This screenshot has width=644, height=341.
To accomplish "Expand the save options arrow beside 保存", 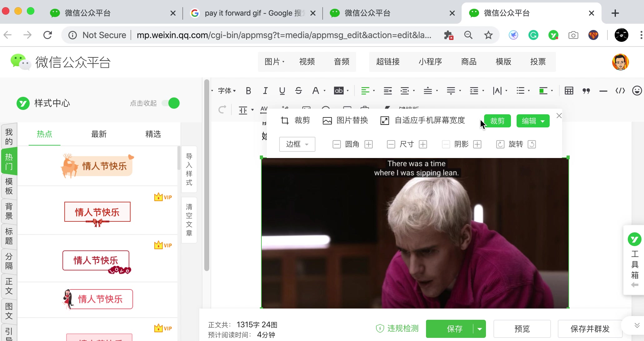I will pyautogui.click(x=480, y=329).
